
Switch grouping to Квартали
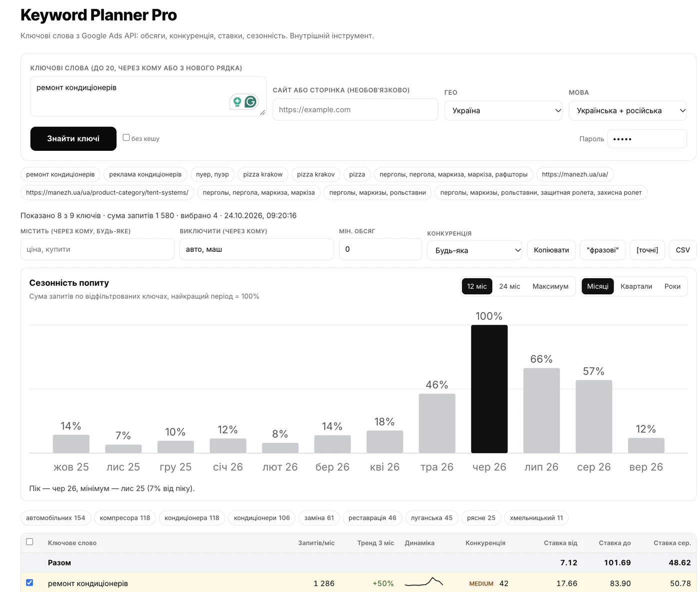(636, 286)
